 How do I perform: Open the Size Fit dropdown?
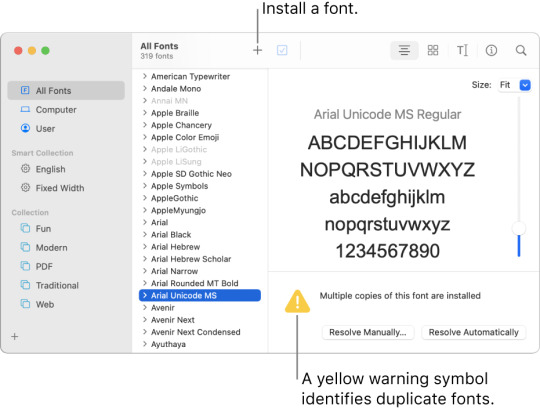525,85
